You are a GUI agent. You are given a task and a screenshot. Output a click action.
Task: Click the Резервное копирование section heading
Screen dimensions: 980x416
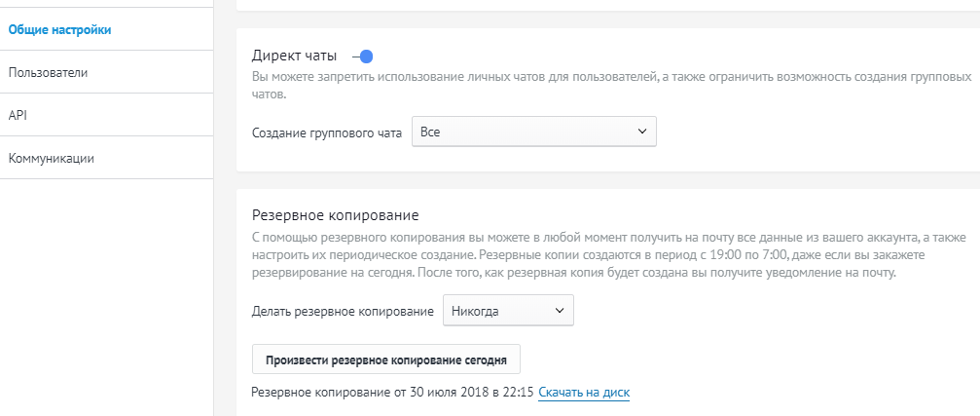(x=335, y=216)
